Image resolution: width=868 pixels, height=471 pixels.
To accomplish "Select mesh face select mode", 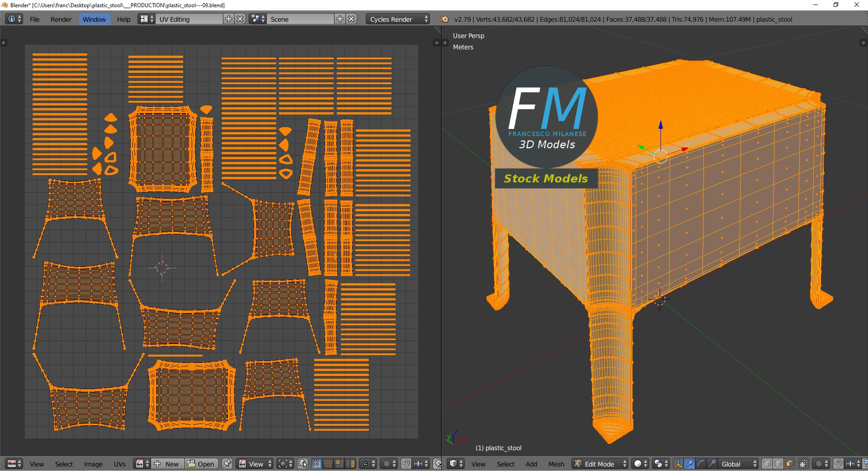I will 789,464.
